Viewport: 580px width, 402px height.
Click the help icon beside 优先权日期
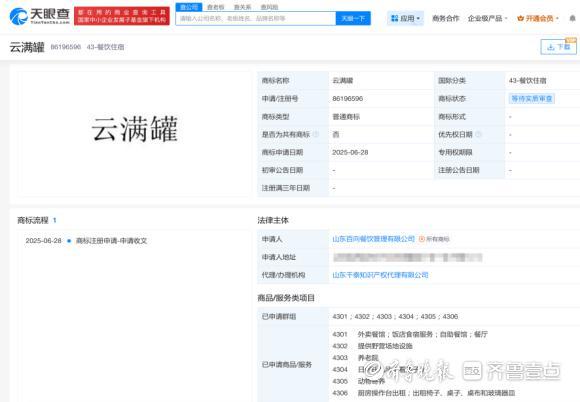[478, 134]
